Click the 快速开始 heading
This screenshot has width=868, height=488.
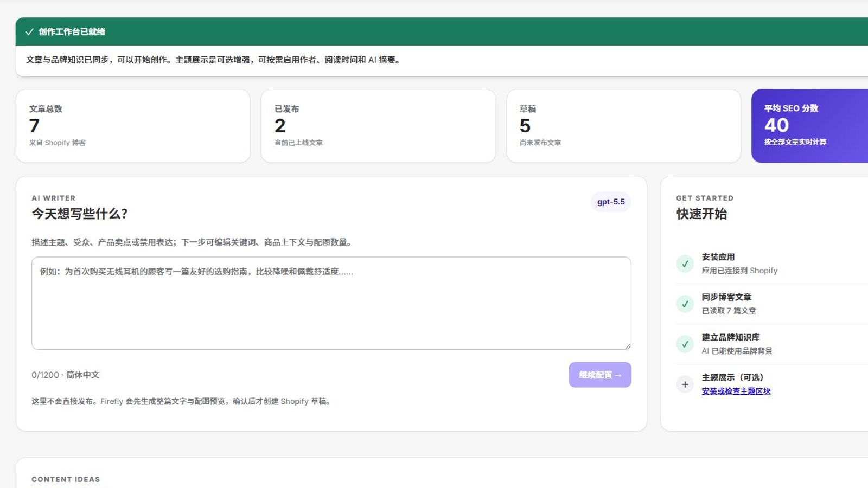(701, 214)
